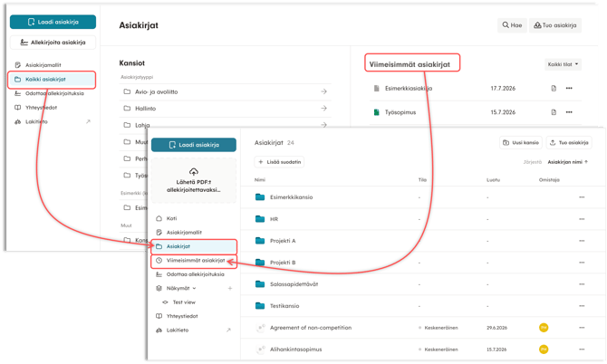Viewport: 607px width, 364px height.
Task: Open Viimeisimmät asiakirjat in the sidebar
Action: [194, 261]
